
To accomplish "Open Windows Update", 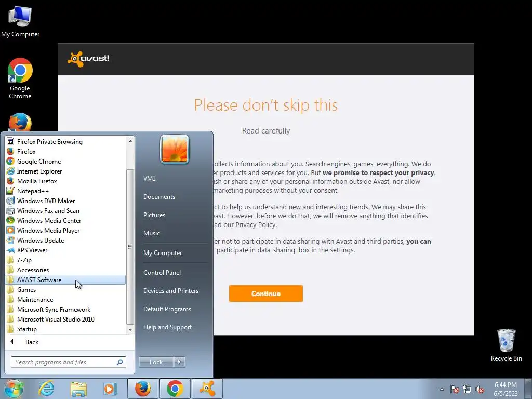I will (65, 240).
